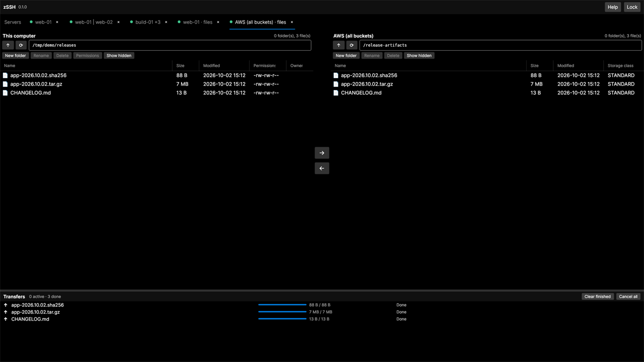
Task: Click the /tmp/demo/releases path field
Action: coord(170,45)
